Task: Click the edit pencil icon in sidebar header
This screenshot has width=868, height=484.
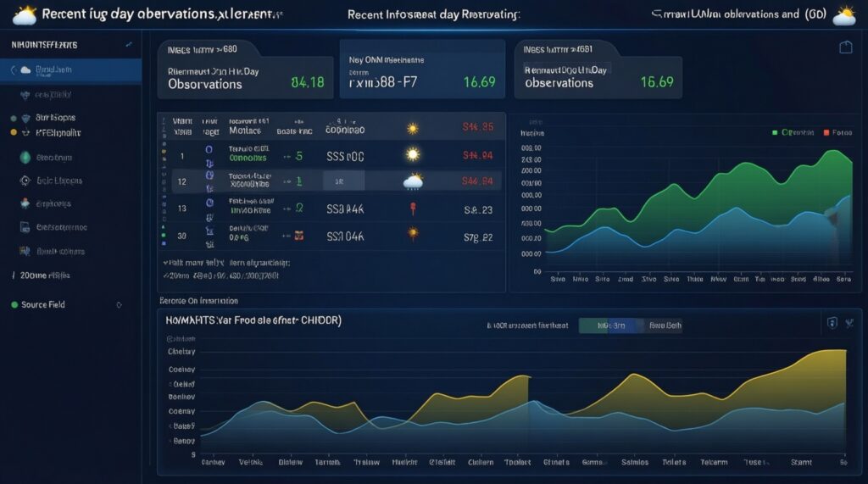Action: 129,43
